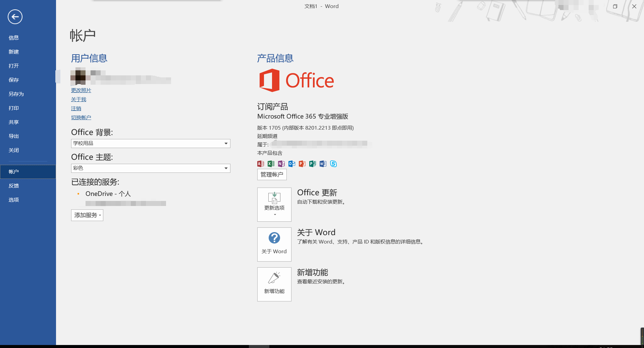Click the Skype app icon
Viewport: 644px width, 348px height.
pyautogui.click(x=333, y=164)
